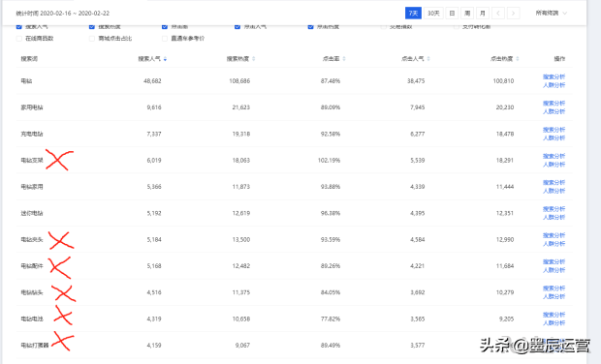Open 搜索分析 for the 5,184 row
Image resolution: width=601 pixels, height=364 pixels.
(x=554, y=235)
